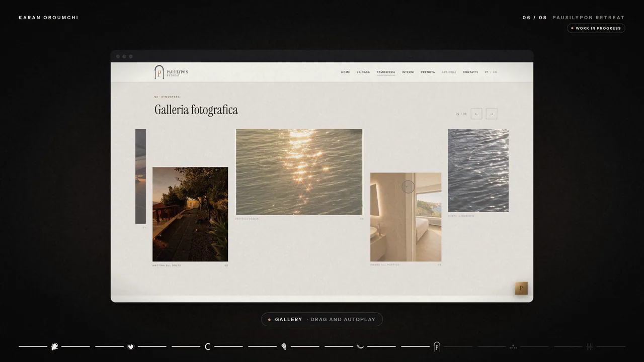Select the arch P icon in the timeline
644x362 pixels.
pos(437,346)
